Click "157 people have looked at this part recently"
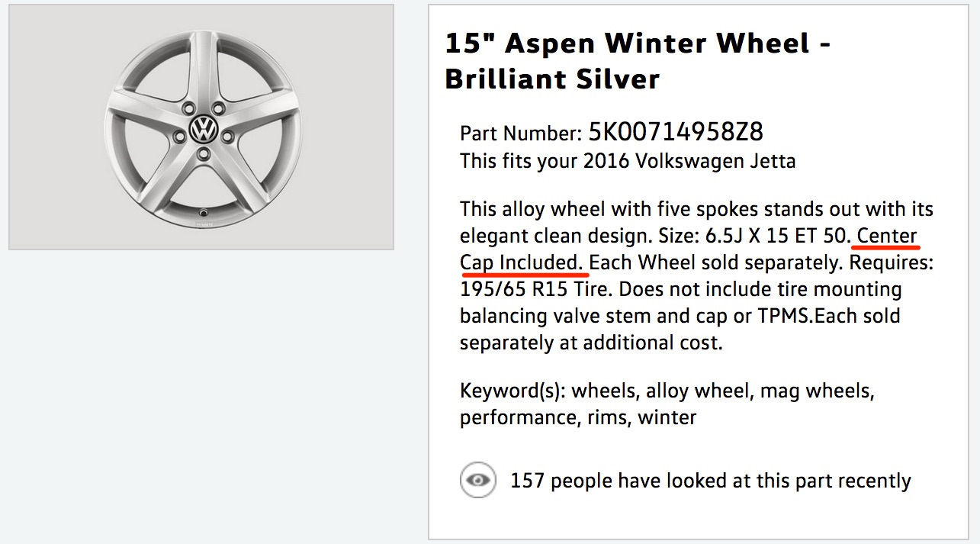 coord(711,481)
